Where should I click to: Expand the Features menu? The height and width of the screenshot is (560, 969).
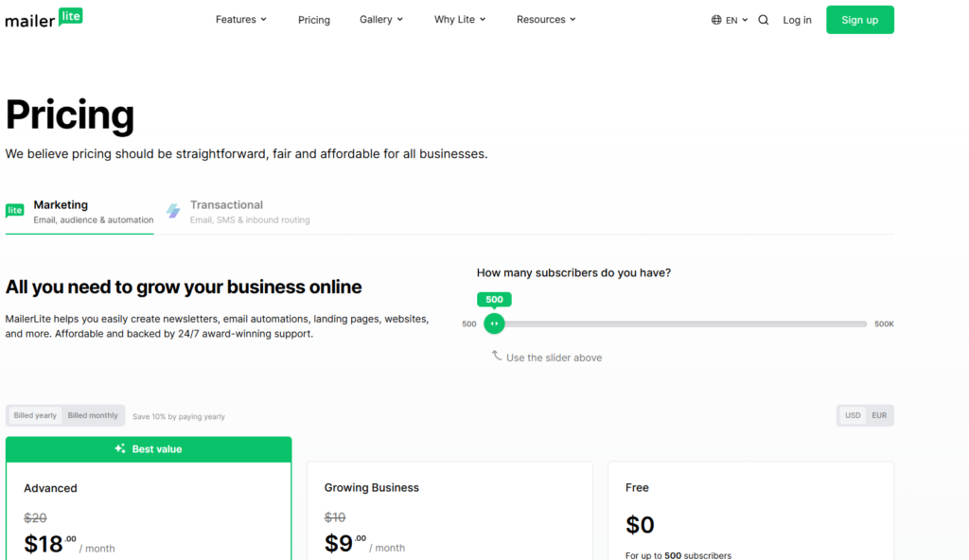[241, 19]
